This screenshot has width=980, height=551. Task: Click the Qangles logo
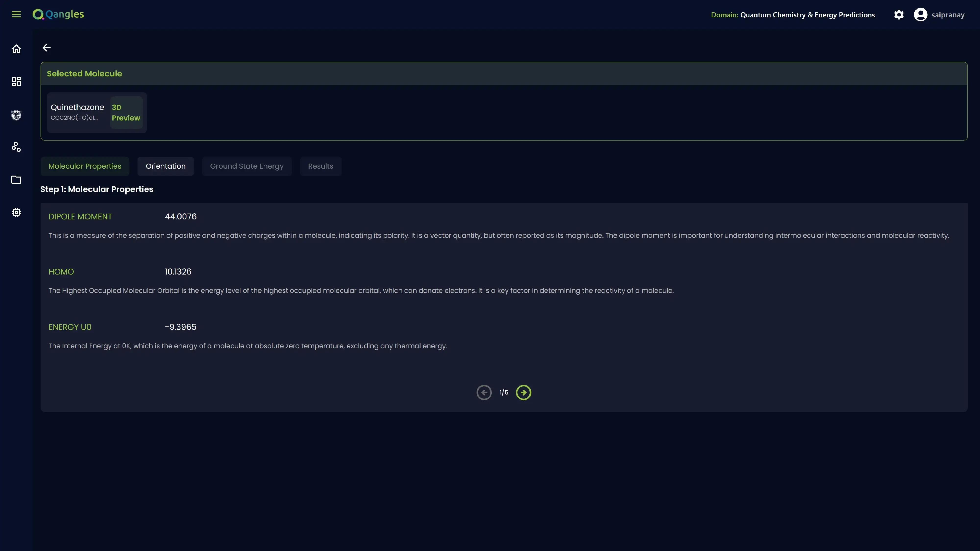click(x=59, y=14)
